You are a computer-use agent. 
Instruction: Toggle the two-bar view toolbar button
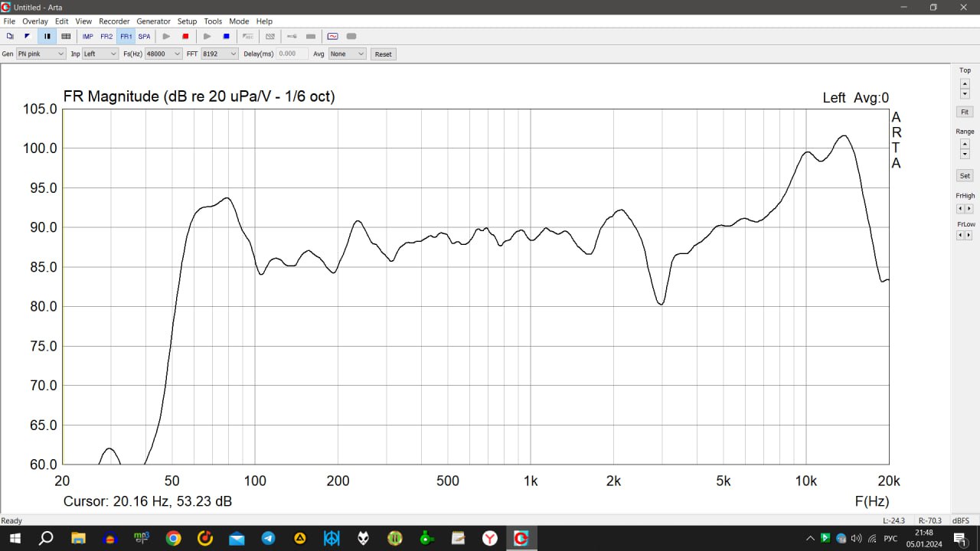click(x=47, y=36)
